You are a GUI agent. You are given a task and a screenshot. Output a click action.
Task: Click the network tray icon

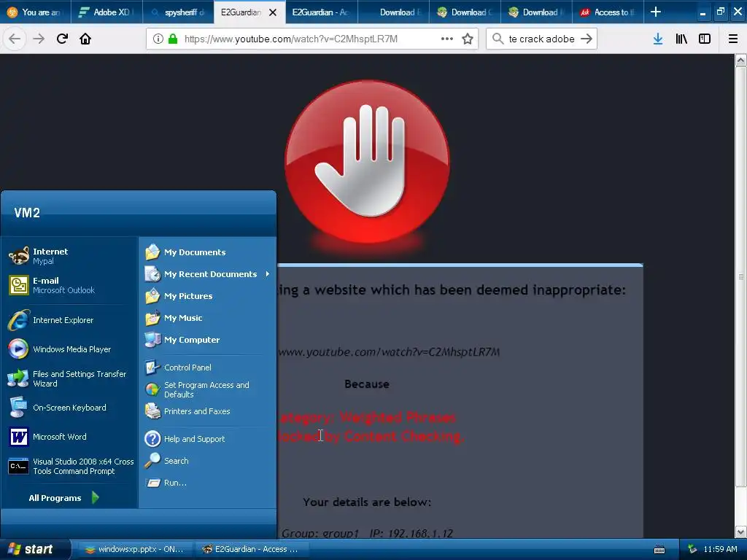692,550
